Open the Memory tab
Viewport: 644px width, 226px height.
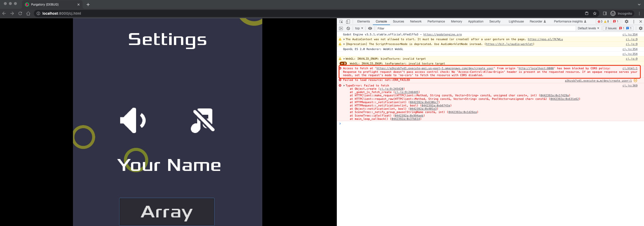(x=456, y=21)
